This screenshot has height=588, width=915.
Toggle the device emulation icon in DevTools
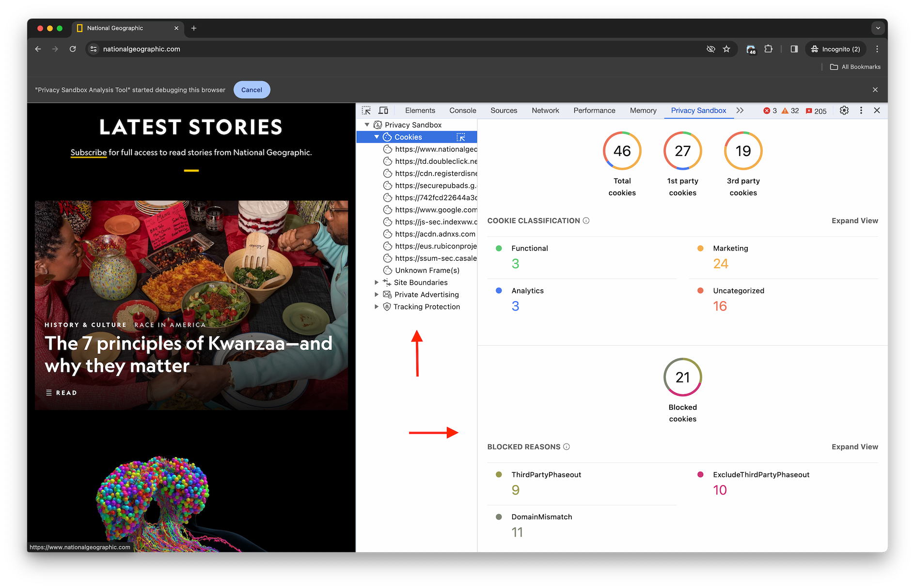[x=383, y=111]
